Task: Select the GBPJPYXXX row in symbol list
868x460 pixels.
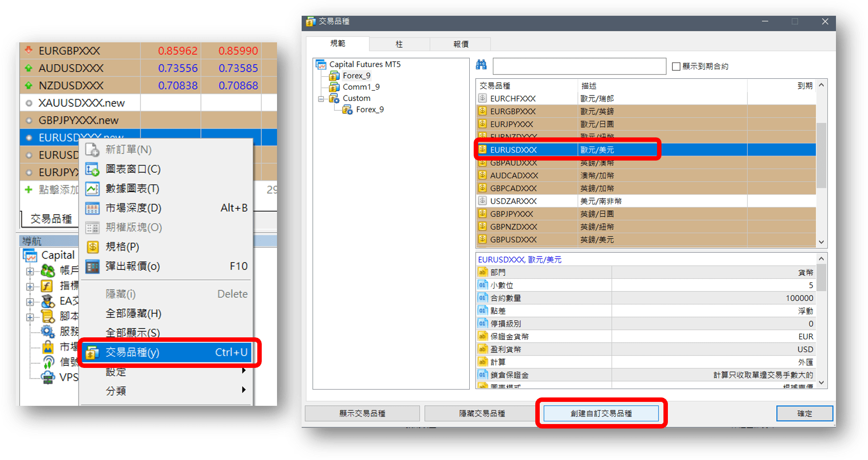Action: click(646, 214)
